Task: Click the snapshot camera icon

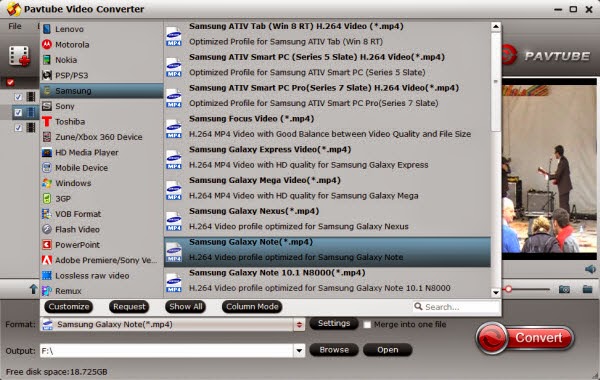Action: coord(564,289)
